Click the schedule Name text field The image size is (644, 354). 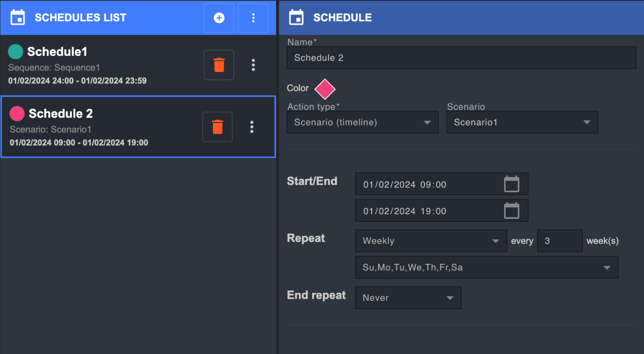pos(461,58)
